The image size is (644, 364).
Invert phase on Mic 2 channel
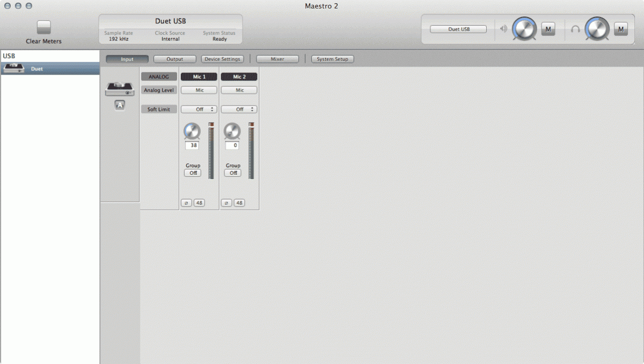pyautogui.click(x=226, y=203)
